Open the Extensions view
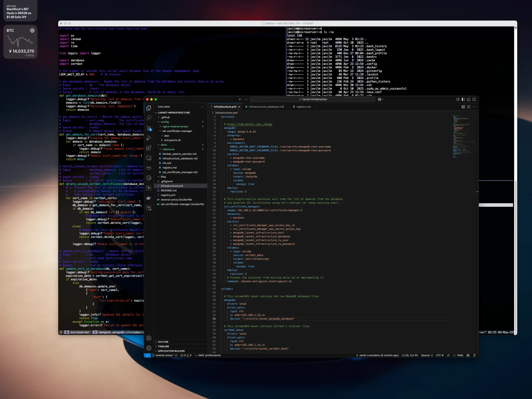Viewport: 532px width, 399px height. [149, 148]
